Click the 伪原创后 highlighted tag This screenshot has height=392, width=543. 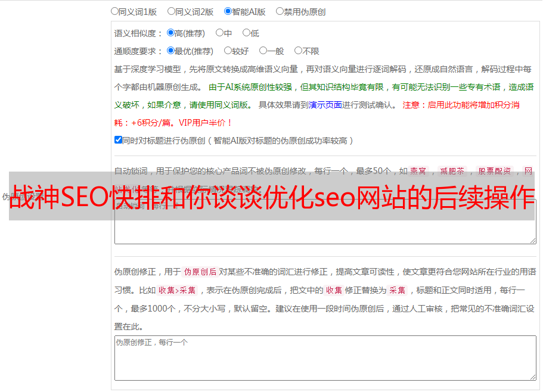coord(200,272)
